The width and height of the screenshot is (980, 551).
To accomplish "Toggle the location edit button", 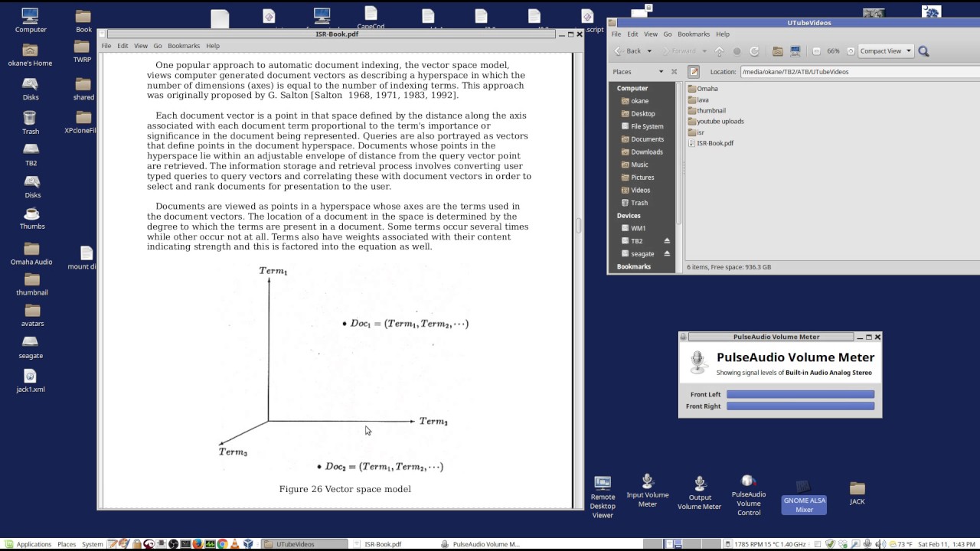I will click(694, 72).
